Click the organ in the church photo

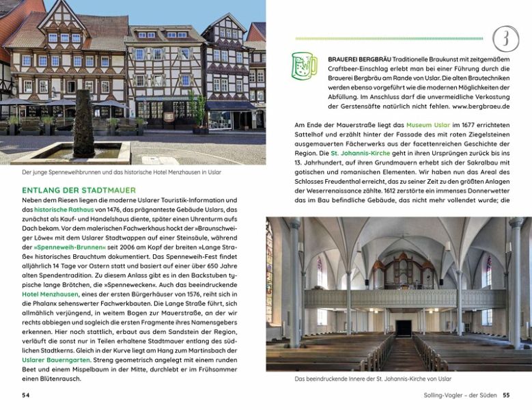coord(401,270)
